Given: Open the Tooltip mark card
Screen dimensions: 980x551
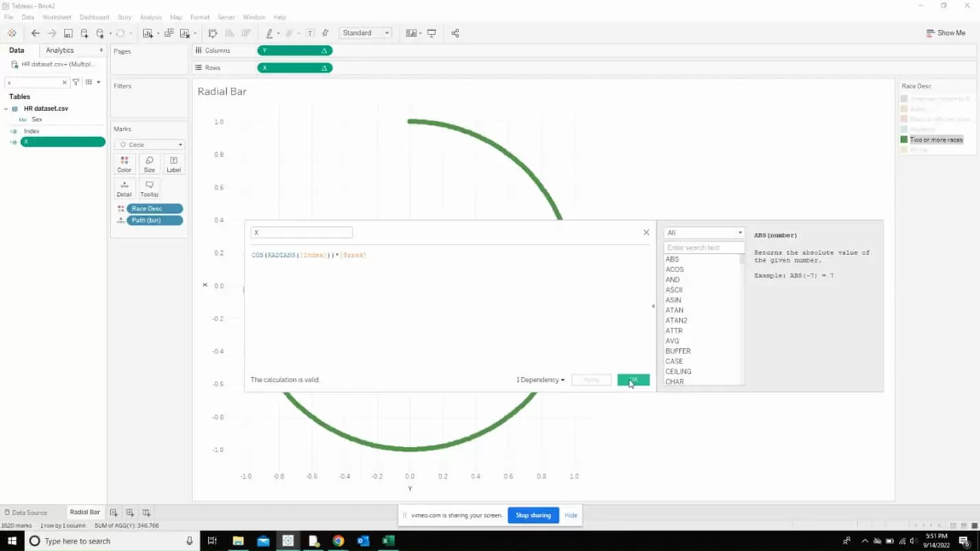Looking at the screenshot, I should tap(149, 188).
